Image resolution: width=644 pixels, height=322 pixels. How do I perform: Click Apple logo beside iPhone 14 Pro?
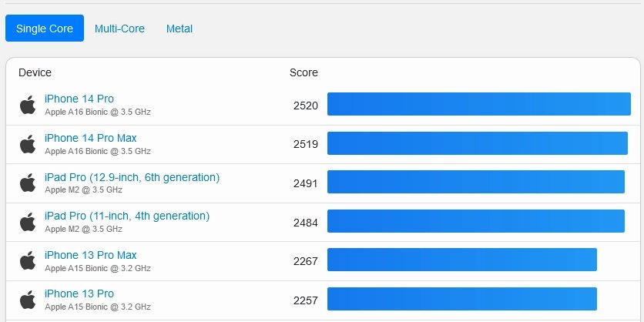[28, 105]
